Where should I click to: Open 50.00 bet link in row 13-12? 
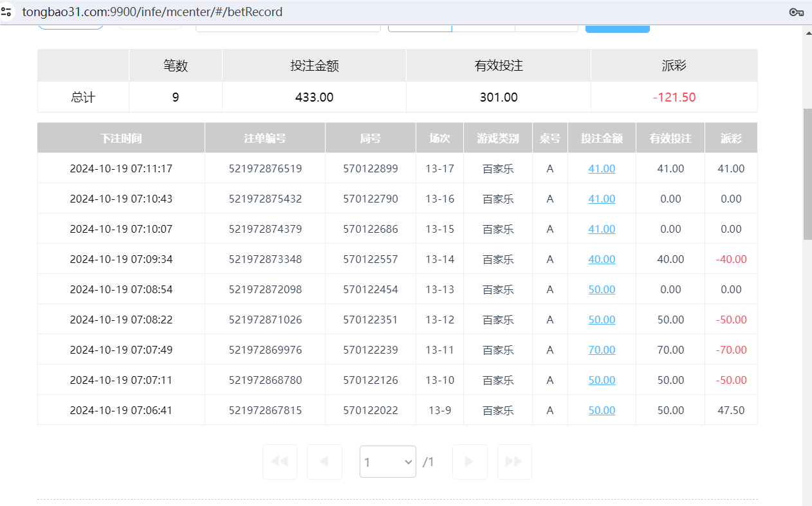[x=601, y=319]
